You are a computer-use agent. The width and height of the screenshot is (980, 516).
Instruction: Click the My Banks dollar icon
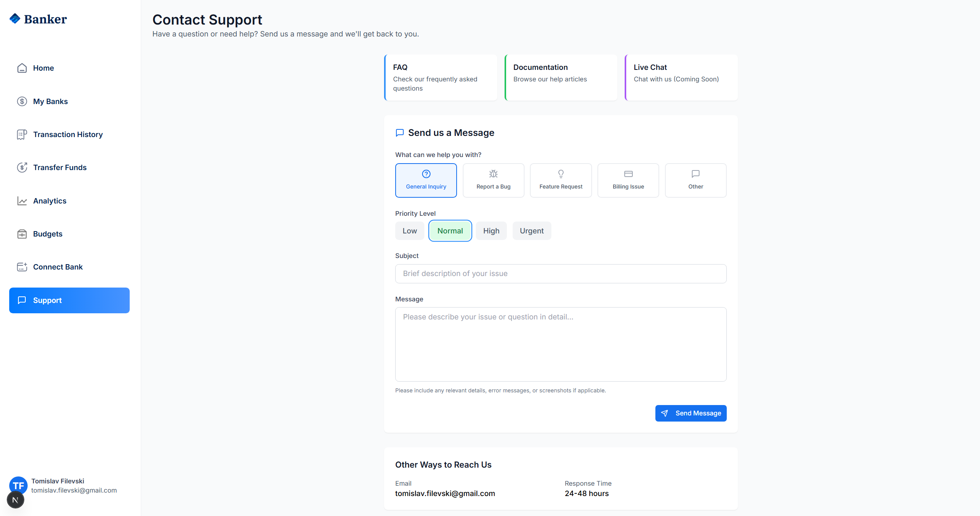pos(22,101)
